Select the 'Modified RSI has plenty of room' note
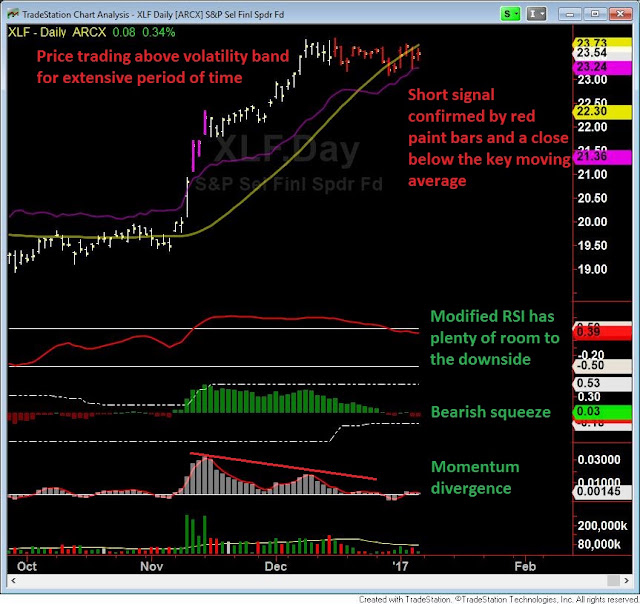640x604 pixels. [495, 338]
